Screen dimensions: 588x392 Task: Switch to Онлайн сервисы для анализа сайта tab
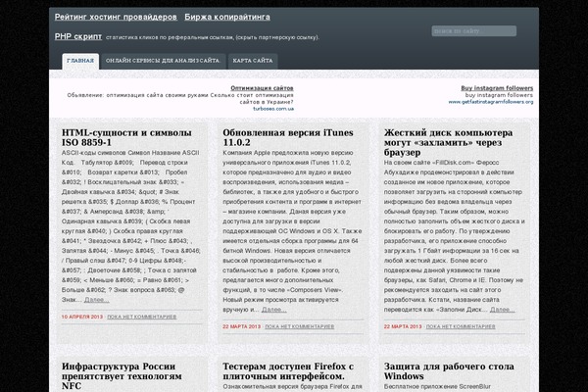[163, 61]
